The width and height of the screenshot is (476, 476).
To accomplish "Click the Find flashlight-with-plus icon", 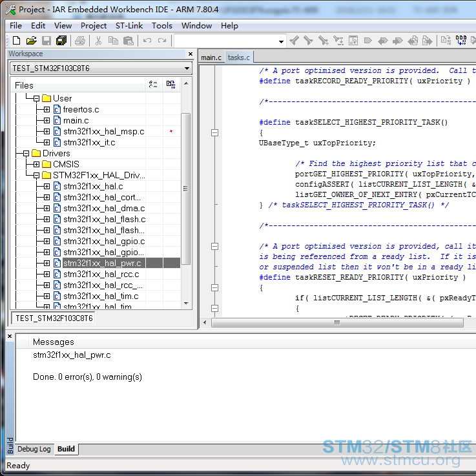I will pos(324,41).
